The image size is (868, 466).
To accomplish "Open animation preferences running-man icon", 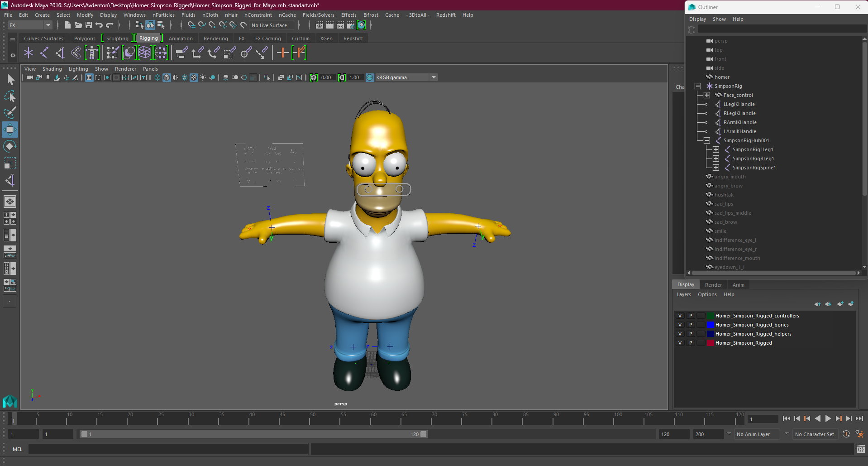I will tap(859, 434).
